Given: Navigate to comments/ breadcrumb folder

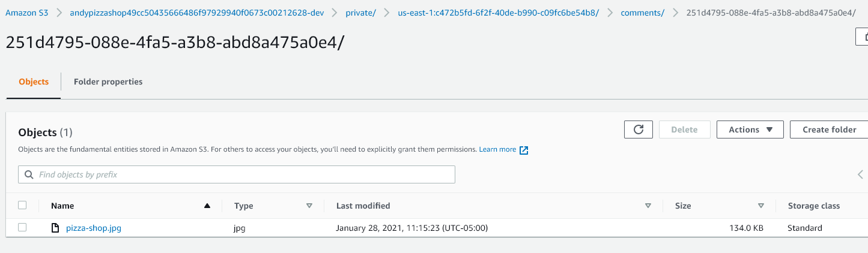Looking at the screenshot, I should [642, 13].
